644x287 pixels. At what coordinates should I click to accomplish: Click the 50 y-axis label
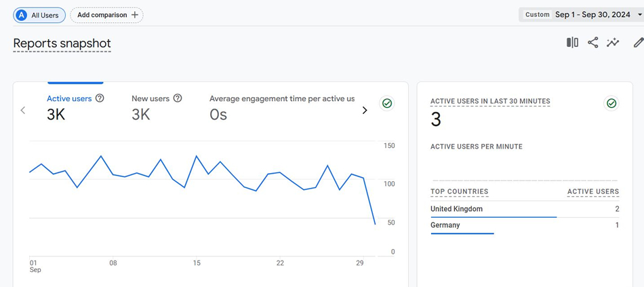click(x=390, y=223)
